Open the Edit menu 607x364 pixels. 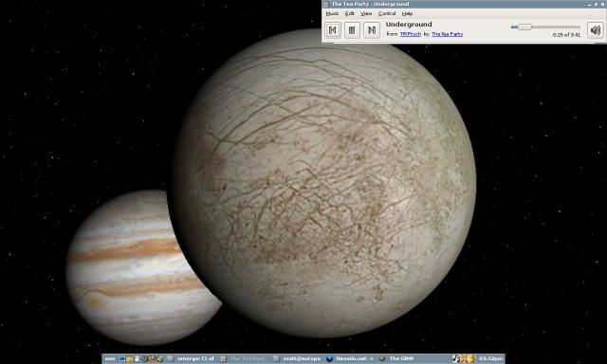click(x=350, y=13)
